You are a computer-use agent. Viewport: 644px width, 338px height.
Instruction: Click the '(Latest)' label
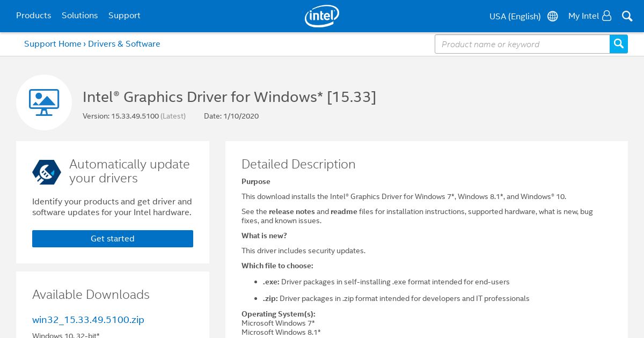click(x=173, y=116)
